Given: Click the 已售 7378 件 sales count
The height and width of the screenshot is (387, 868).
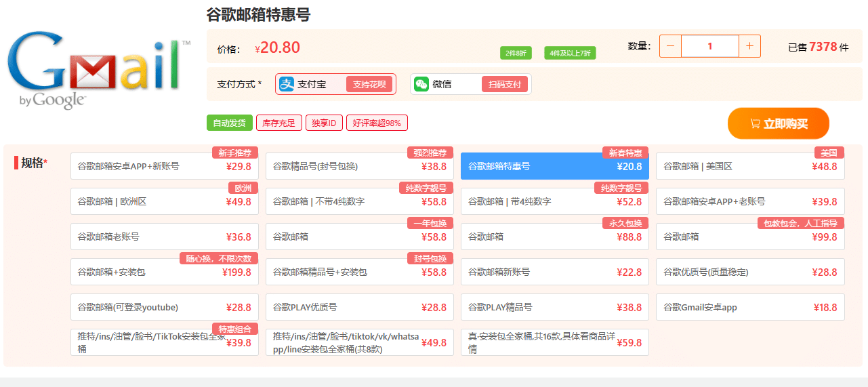Looking at the screenshot, I should (x=819, y=47).
